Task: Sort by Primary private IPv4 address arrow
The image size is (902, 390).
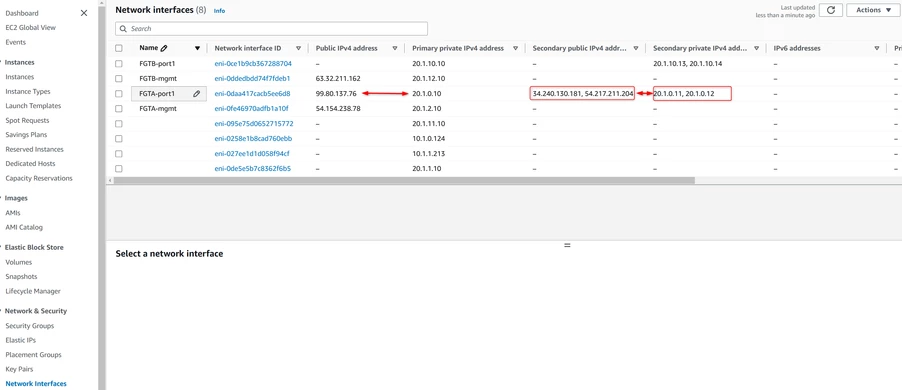Action: pos(515,48)
